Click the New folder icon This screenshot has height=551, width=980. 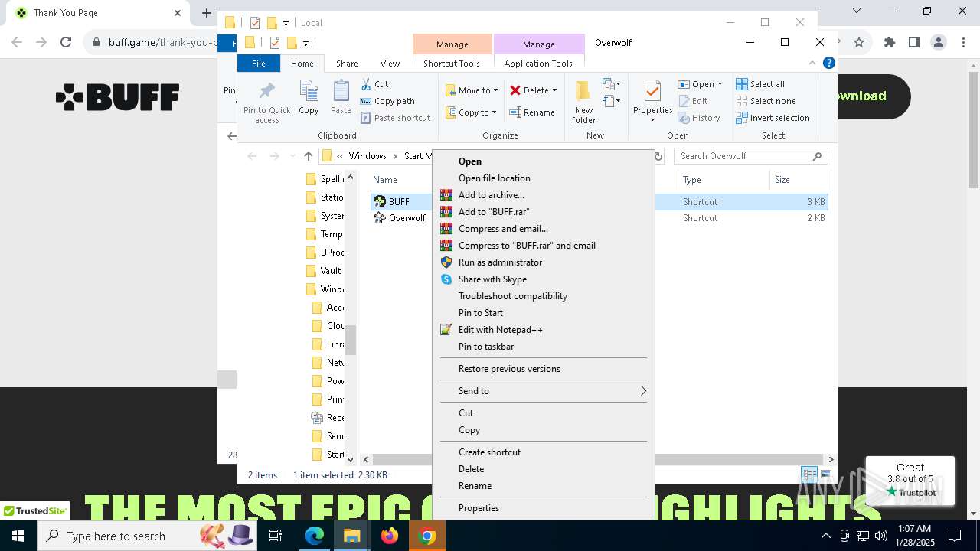583,102
